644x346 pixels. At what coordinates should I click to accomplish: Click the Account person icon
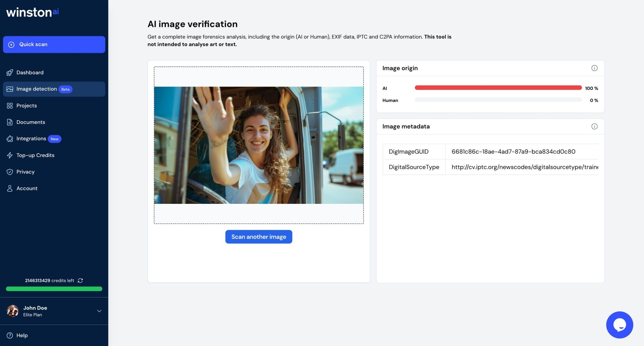tap(10, 188)
